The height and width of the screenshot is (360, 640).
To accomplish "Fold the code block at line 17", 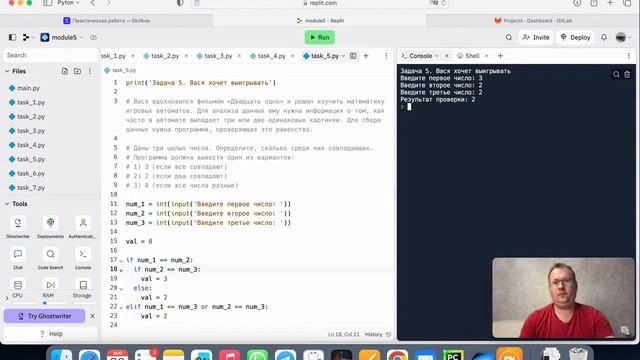I will (x=121, y=260).
